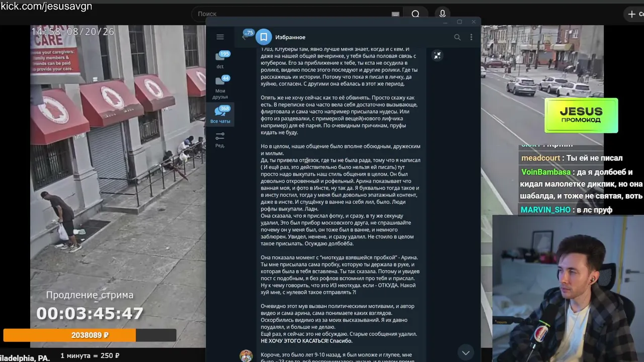Click the 14:58 08/20/26 camera timestamp

pos(73,32)
